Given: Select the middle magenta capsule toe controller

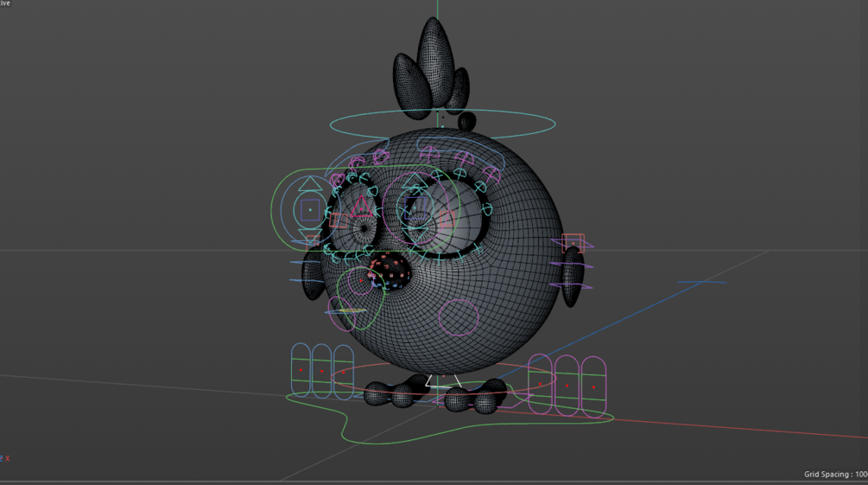Looking at the screenshot, I should coord(567,386).
